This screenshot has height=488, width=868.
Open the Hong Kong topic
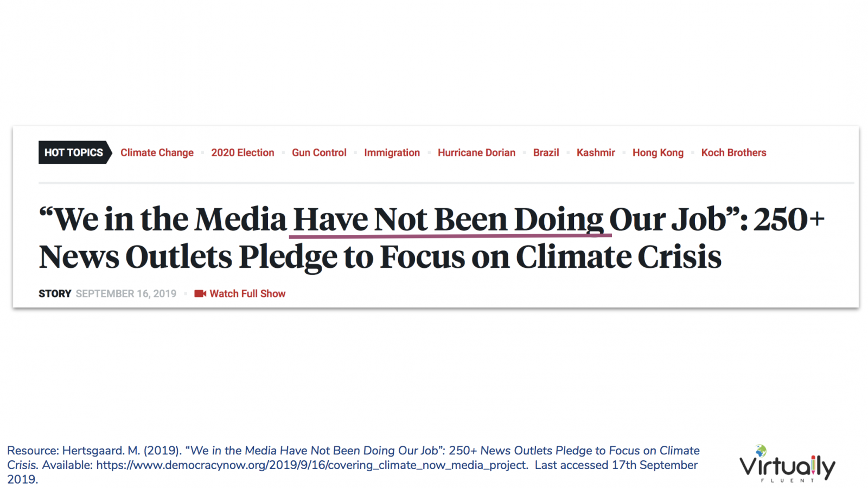tap(658, 152)
